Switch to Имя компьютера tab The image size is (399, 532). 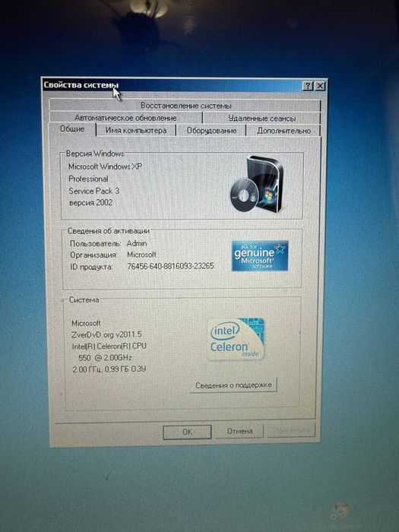[136, 130]
